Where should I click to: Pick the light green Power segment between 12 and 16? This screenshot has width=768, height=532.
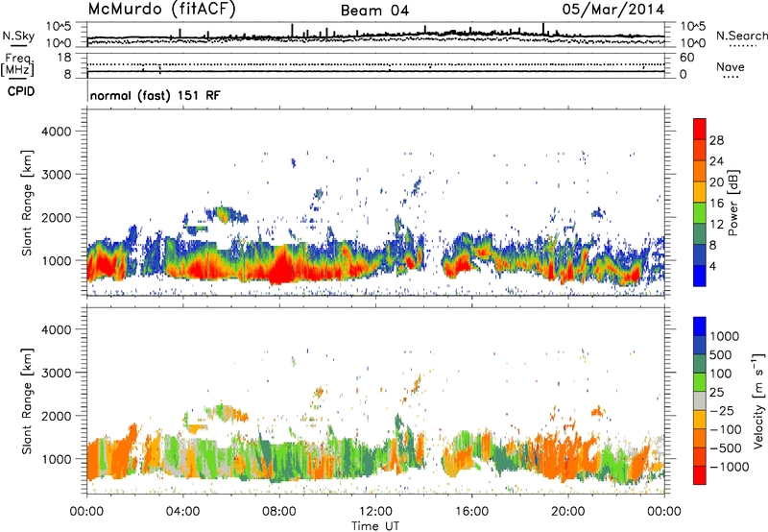click(x=700, y=213)
